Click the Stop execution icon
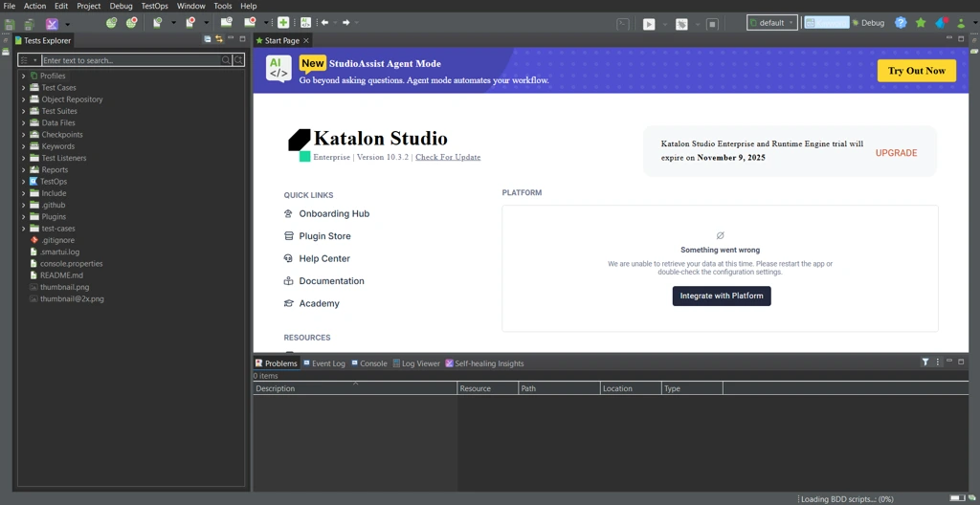The height and width of the screenshot is (505, 980). click(x=712, y=24)
